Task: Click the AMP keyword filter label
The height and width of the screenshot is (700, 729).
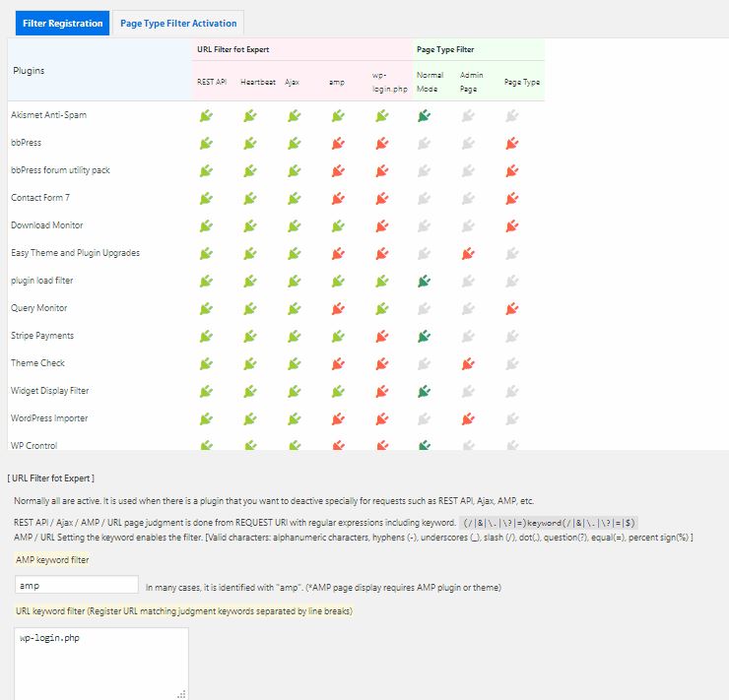Action: (x=52, y=560)
